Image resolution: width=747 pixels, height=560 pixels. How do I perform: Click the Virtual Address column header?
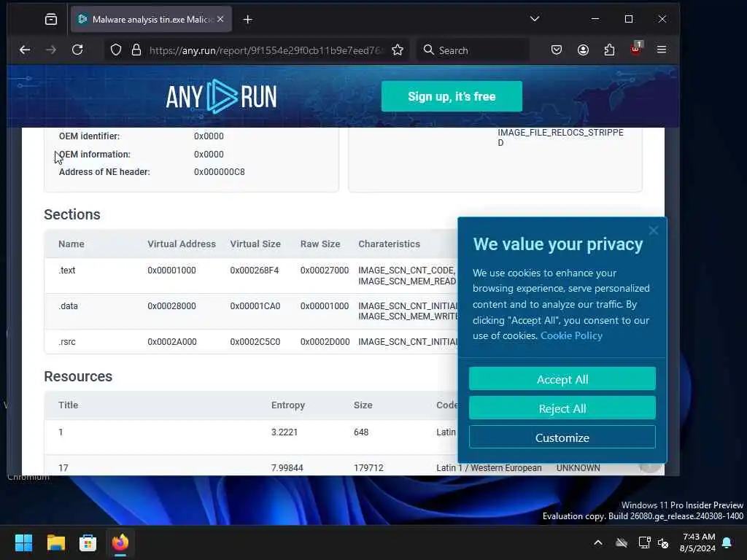point(182,244)
